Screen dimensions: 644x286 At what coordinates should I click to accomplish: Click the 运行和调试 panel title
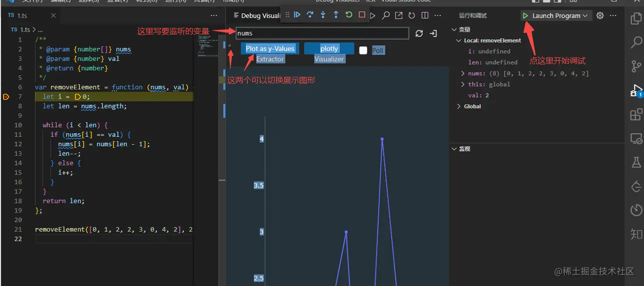[x=473, y=16]
